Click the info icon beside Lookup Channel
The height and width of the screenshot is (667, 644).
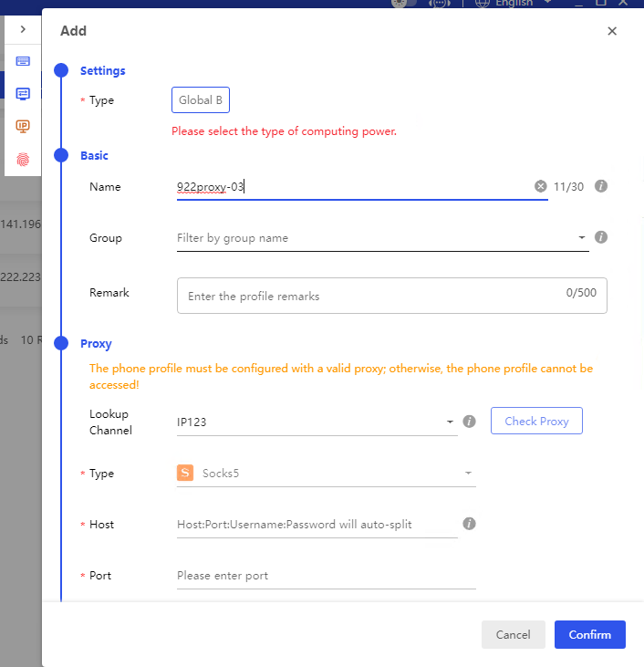[470, 422]
